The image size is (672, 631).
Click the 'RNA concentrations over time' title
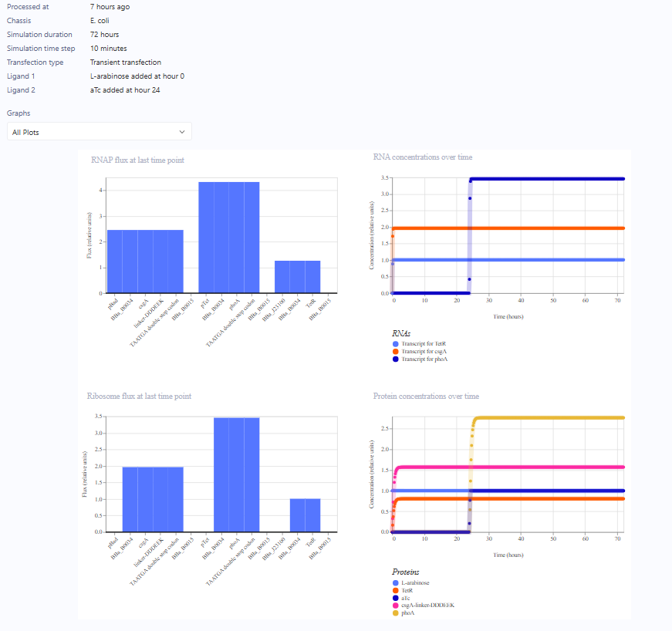pyautogui.click(x=423, y=157)
